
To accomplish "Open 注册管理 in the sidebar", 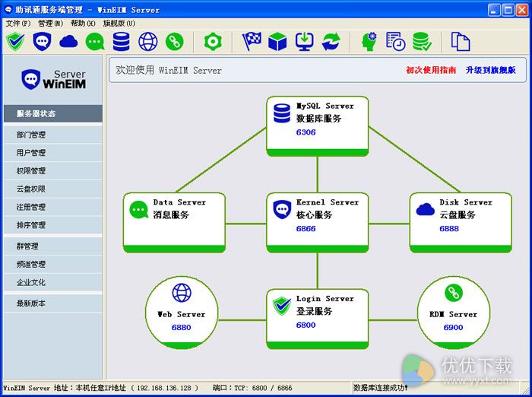I will pyautogui.click(x=53, y=207).
